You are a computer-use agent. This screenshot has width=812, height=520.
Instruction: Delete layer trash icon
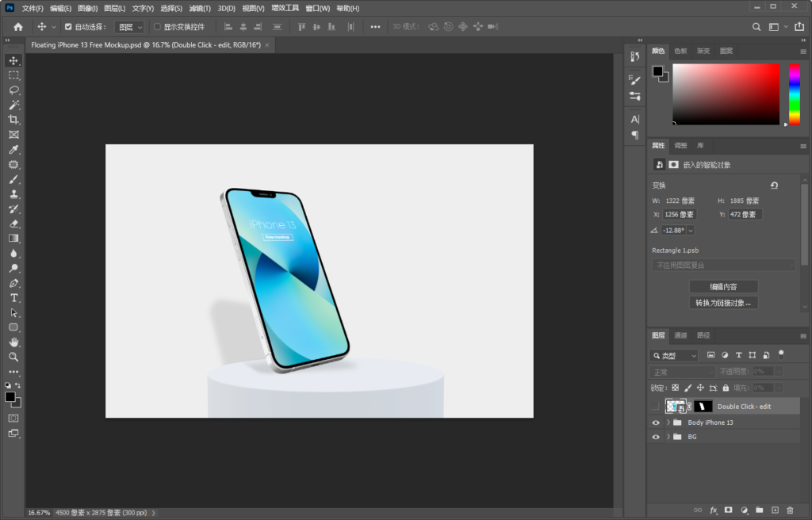click(x=790, y=510)
